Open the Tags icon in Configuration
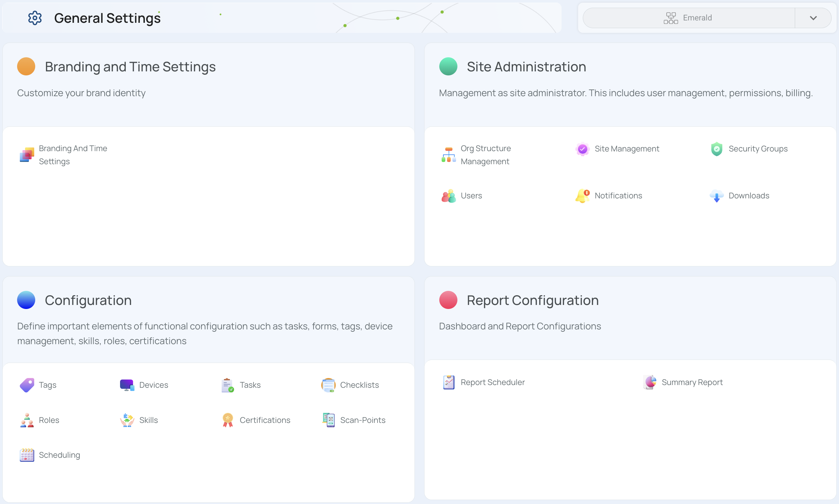The height and width of the screenshot is (504, 839). (x=27, y=385)
